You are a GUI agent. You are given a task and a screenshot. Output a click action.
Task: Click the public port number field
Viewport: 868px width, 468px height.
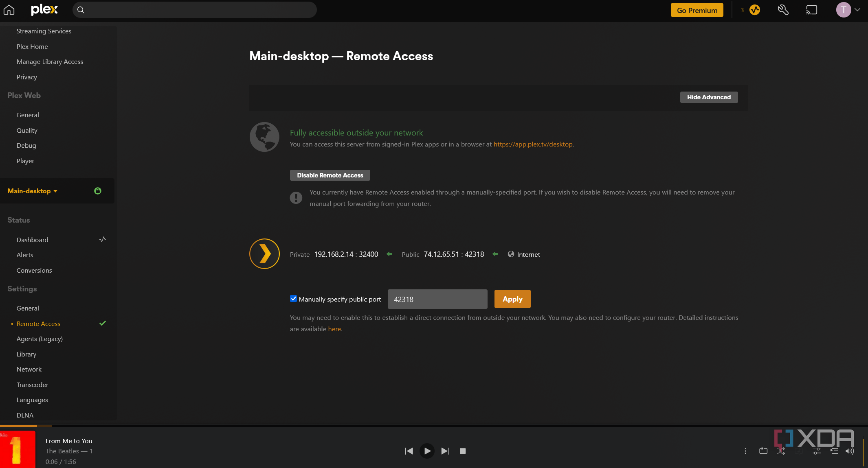[x=437, y=299]
